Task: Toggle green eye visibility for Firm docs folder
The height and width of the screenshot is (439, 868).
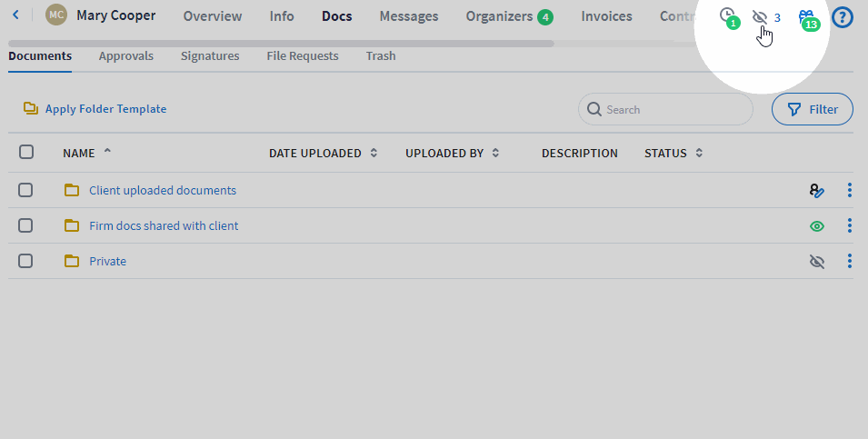Action: click(x=816, y=226)
